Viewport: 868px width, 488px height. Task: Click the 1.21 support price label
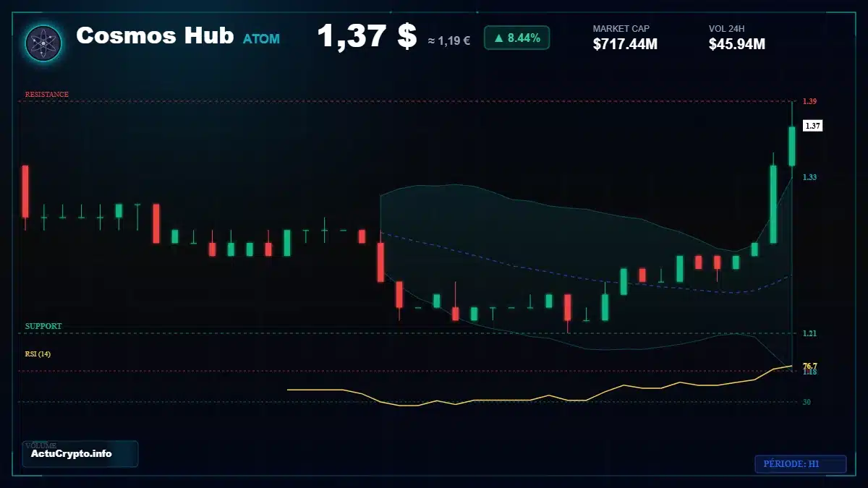[809, 334]
